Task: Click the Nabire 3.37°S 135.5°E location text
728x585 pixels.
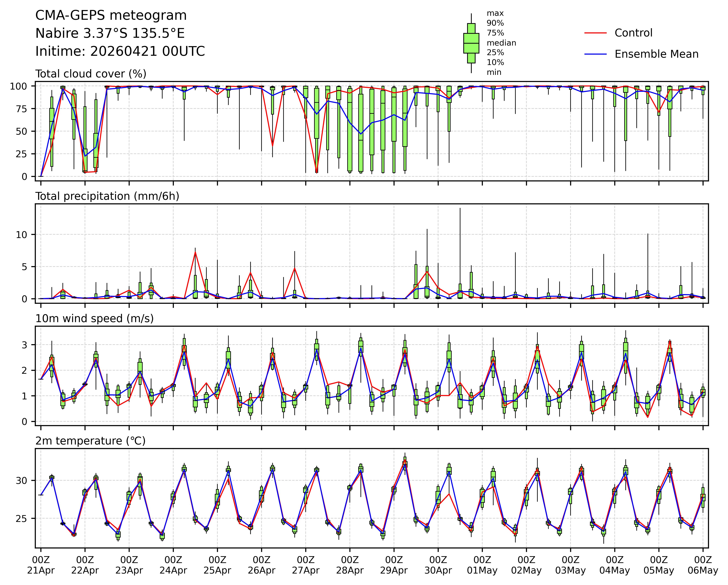Action: (110, 33)
